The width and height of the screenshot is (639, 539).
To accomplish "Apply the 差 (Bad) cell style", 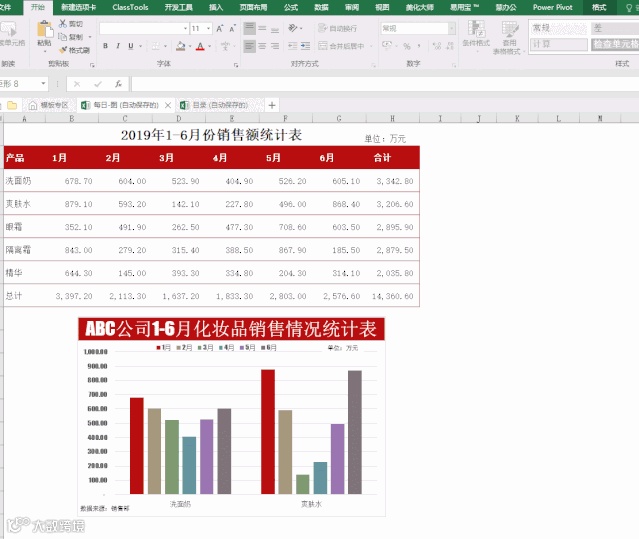I will (615, 28).
